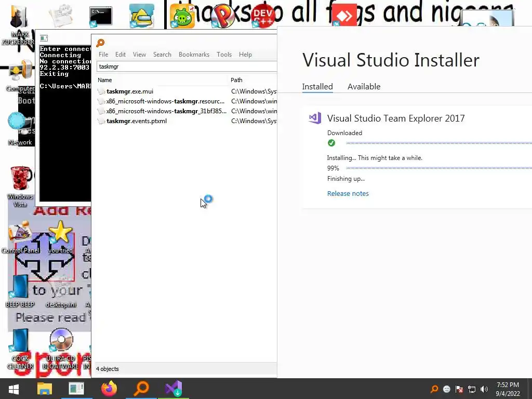Open the Computer desktop icon
Viewport: 532px width, 399px height.
20,76
